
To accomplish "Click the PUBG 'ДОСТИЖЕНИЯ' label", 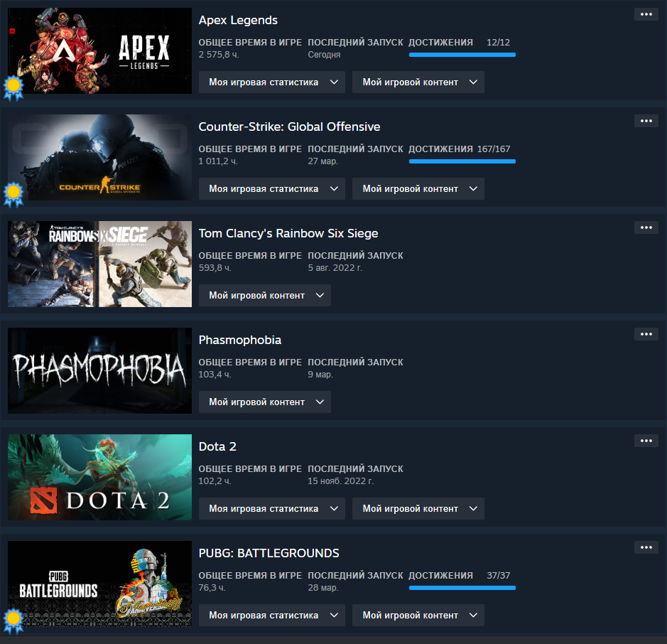I will (440, 576).
